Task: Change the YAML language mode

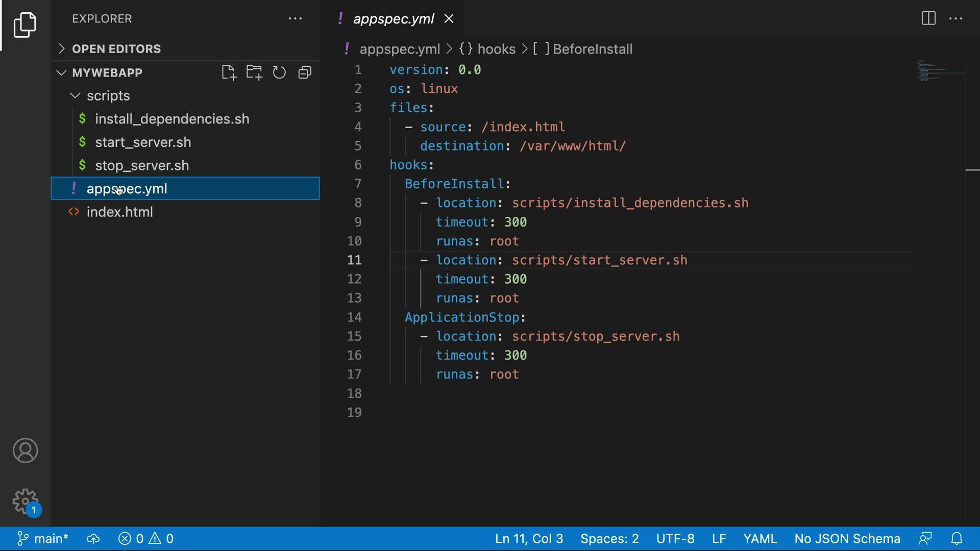Action: click(x=759, y=539)
